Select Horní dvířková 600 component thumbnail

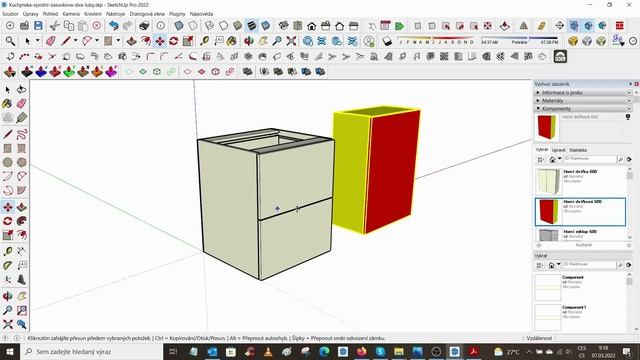[549, 212]
